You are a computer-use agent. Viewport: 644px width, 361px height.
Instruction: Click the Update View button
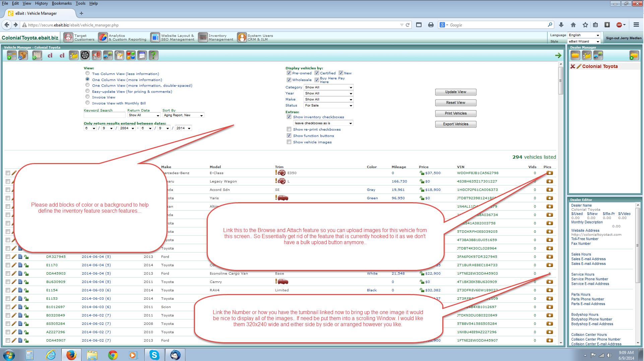(456, 92)
